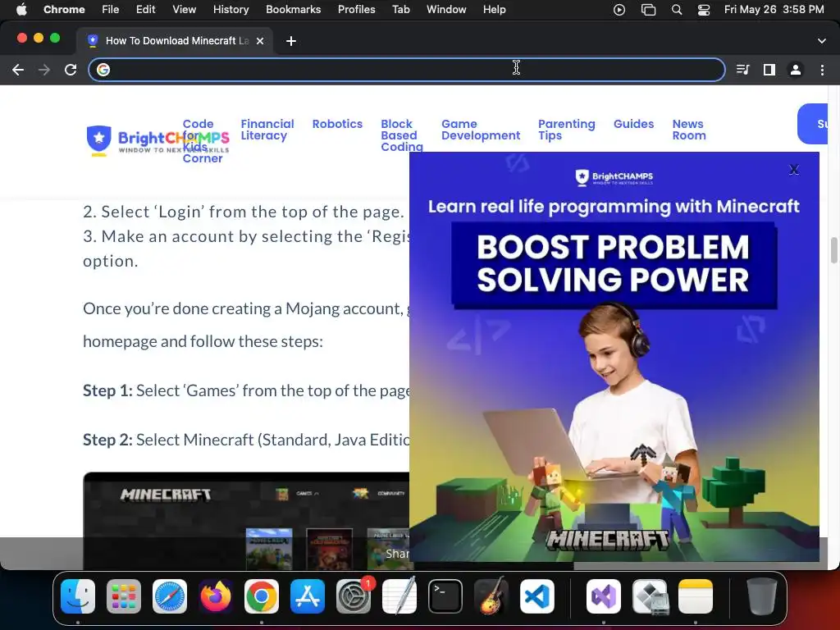Open Game Development nav link

click(x=481, y=130)
